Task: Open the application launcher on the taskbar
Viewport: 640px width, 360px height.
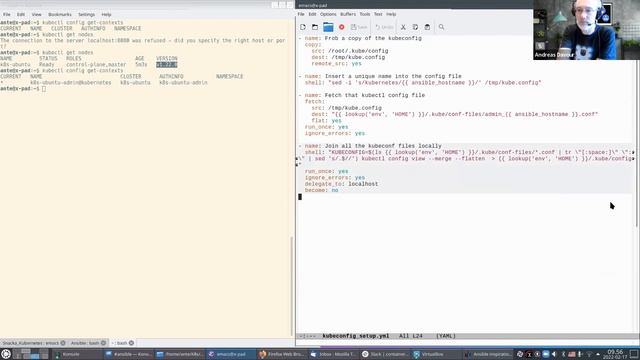Action: [6, 354]
